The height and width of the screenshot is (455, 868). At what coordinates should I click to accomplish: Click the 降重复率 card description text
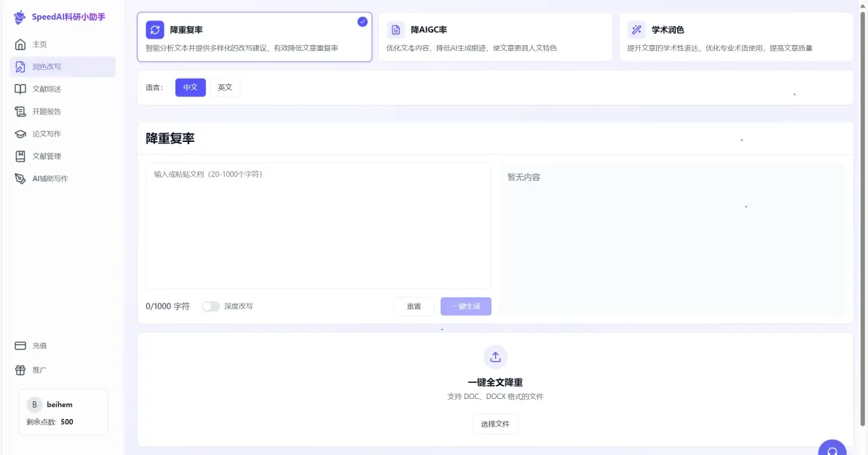pos(242,48)
